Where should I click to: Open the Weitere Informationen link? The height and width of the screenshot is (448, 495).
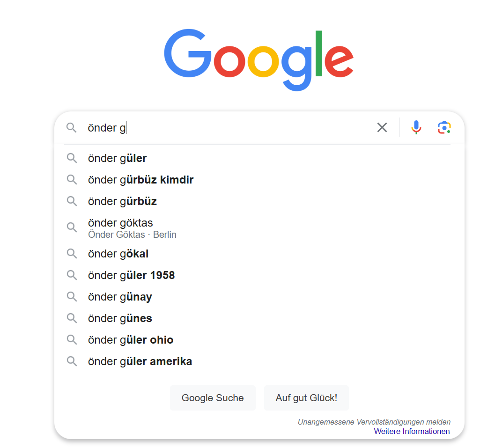coord(412,431)
